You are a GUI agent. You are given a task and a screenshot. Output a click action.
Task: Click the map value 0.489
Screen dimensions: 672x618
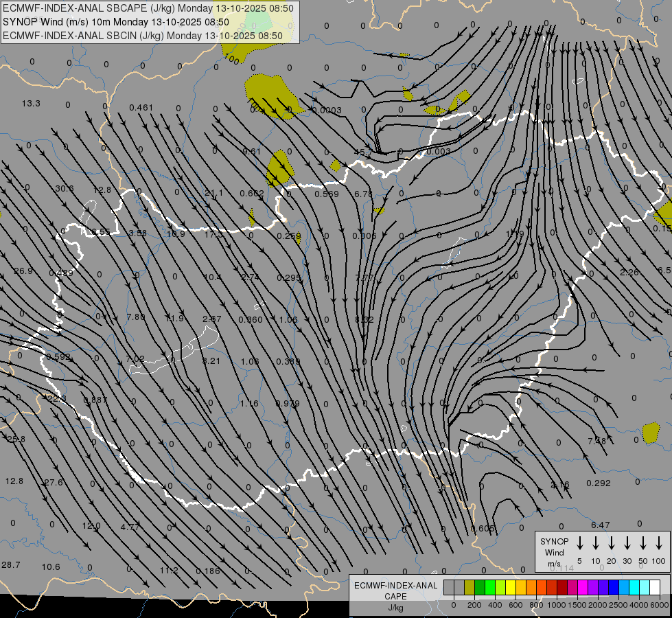coord(61,273)
